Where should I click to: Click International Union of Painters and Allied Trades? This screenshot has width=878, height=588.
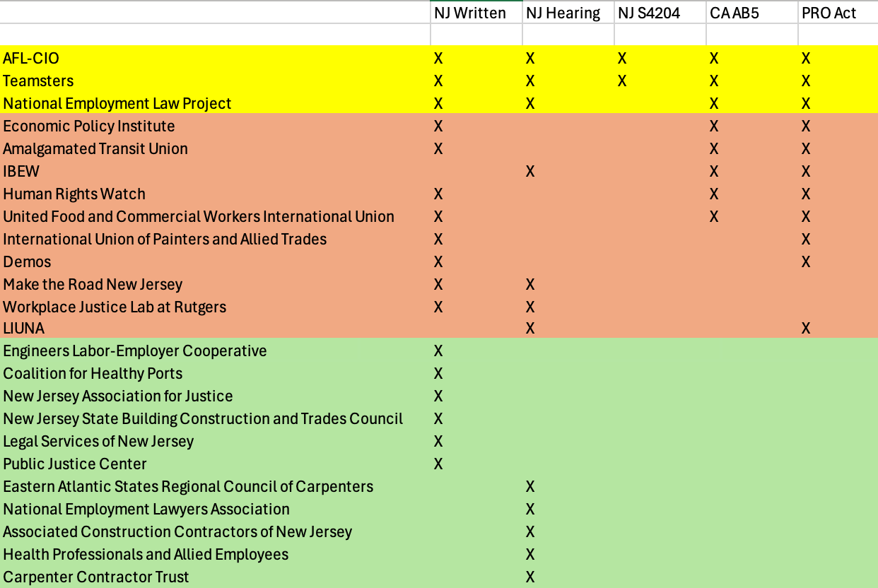pyautogui.click(x=215, y=239)
